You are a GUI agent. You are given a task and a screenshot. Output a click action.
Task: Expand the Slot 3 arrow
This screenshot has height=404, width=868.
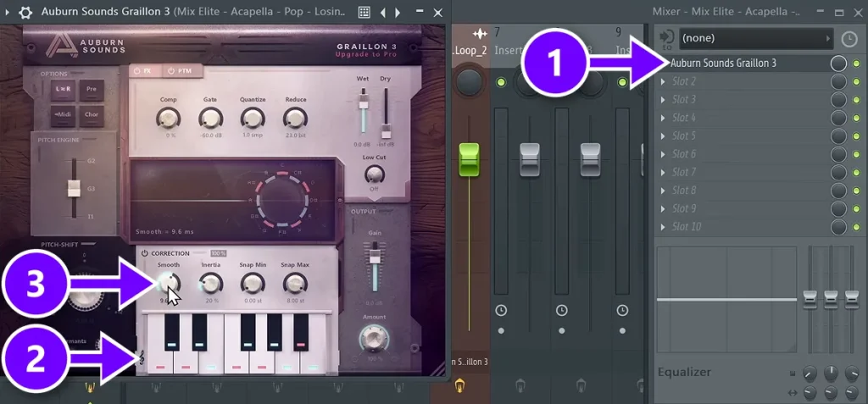[663, 100]
